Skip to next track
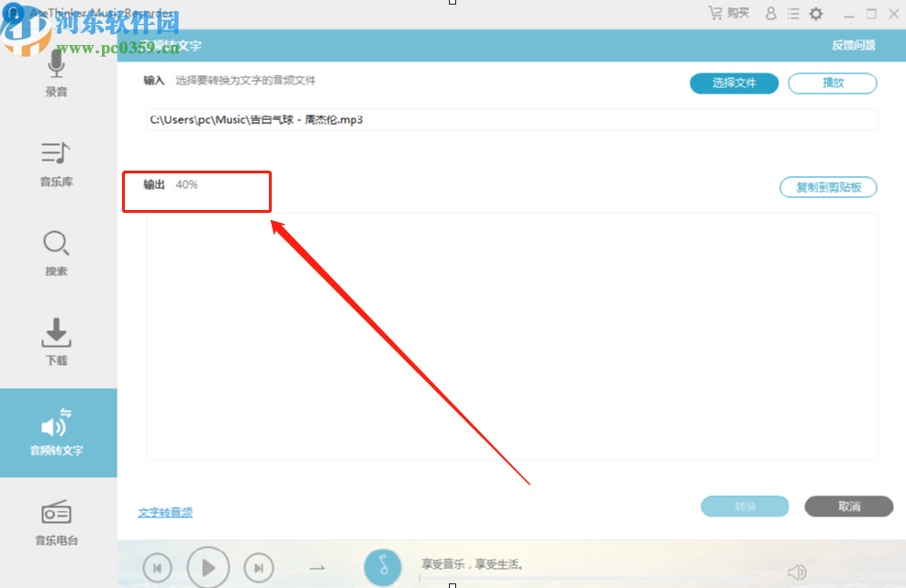 [258, 567]
